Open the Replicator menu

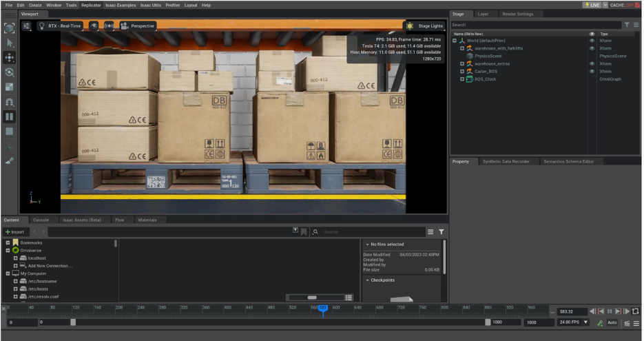tap(91, 5)
